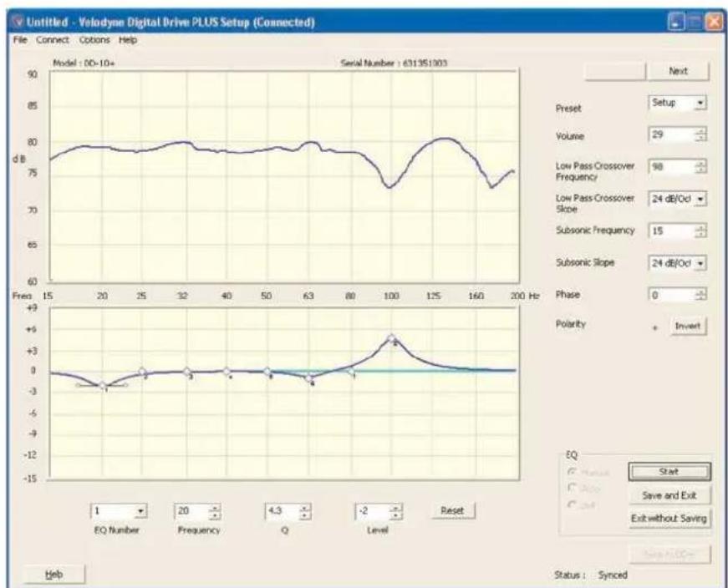Click the Next button

click(678, 71)
